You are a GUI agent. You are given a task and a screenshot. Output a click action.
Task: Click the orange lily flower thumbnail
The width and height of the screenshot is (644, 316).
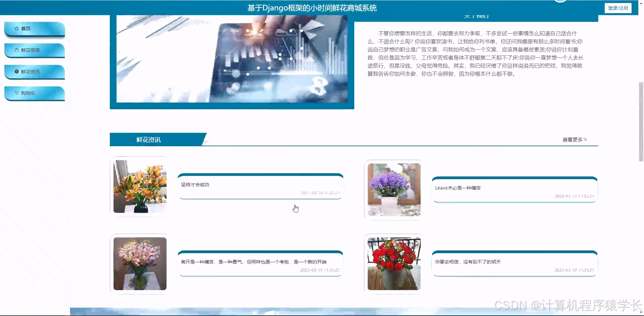(140, 187)
